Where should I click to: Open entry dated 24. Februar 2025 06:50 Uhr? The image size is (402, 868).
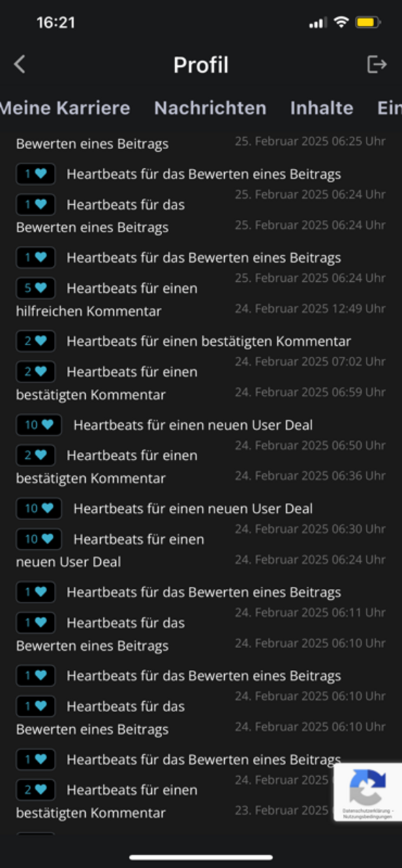pos(107,466)
